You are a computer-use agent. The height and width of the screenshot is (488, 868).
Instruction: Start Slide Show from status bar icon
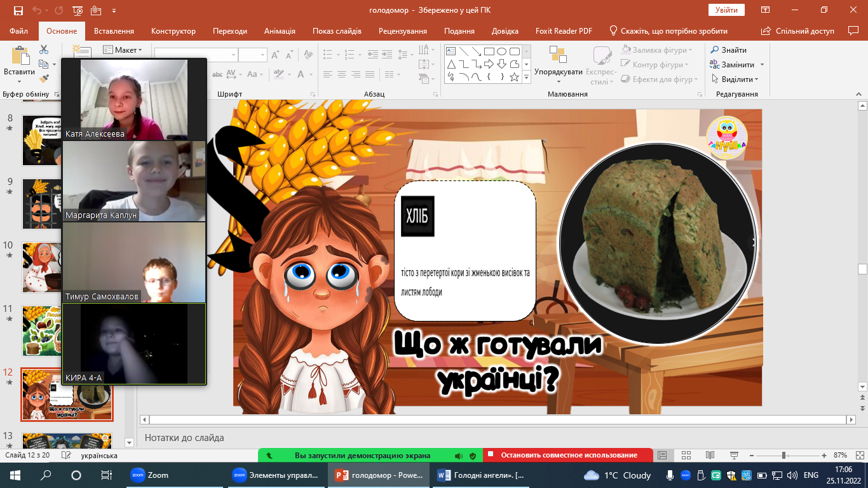[x=734, y=456]
